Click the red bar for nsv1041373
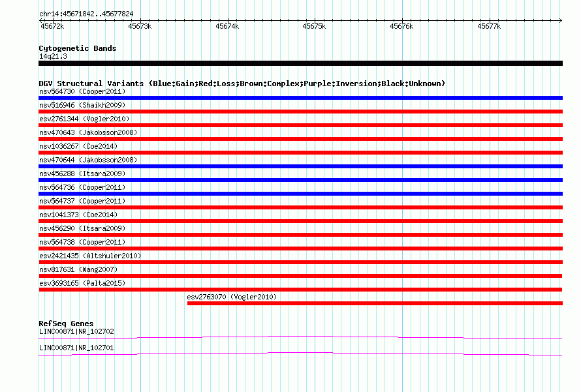 (x=300, y=221)
